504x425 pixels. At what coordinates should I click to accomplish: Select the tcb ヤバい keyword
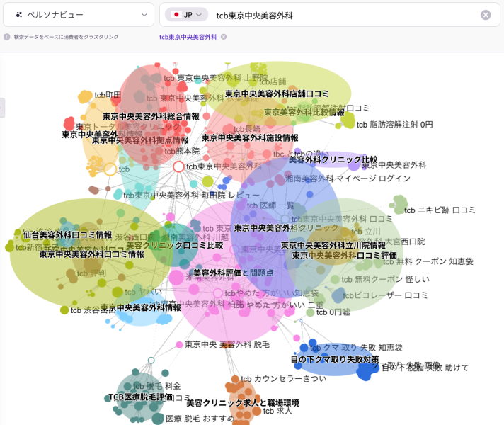click(x=144, y=292)
